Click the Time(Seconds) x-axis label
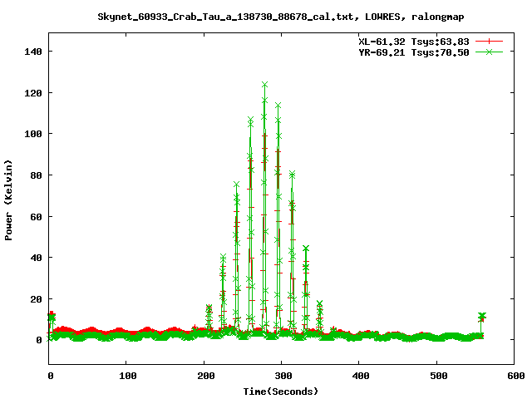Viewport: 532px width, 399px height. [281, 392]
